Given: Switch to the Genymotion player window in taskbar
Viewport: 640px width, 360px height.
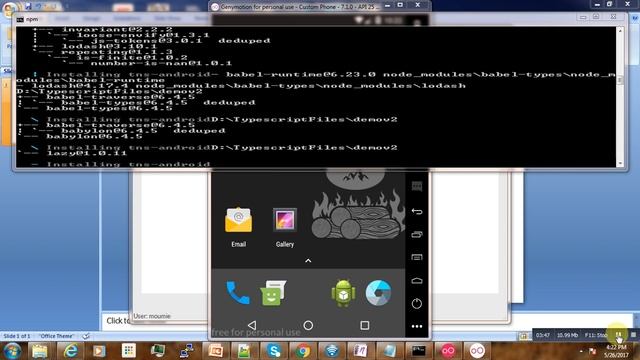Looking at the screenshot, I should coord(477,351).
